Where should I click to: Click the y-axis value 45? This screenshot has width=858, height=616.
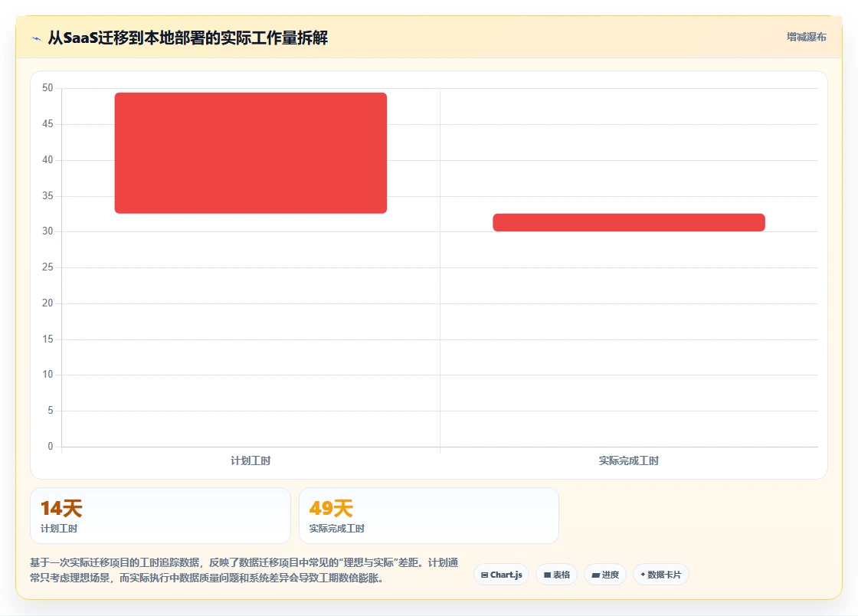[47, 124]
